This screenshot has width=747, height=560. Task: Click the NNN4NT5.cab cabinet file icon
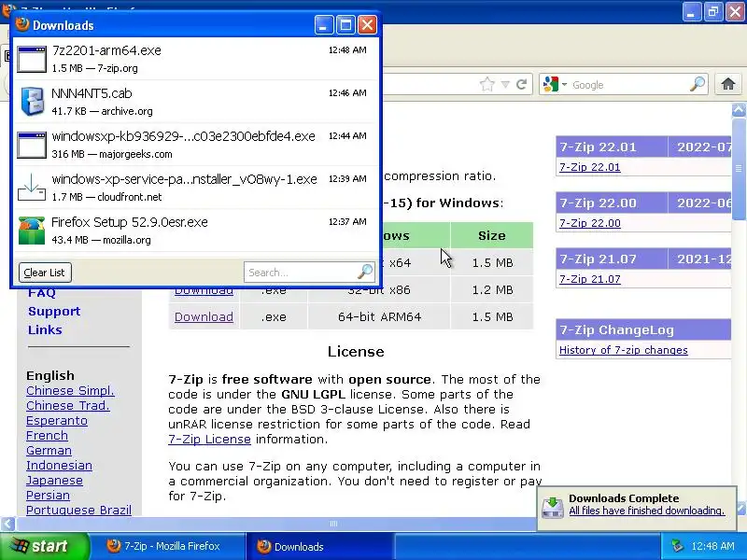pos(32,101)
